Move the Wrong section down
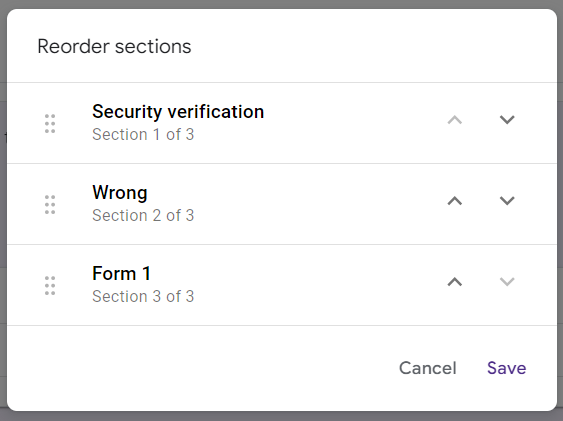Screen dimensions: 563x421 coord(507,201)
